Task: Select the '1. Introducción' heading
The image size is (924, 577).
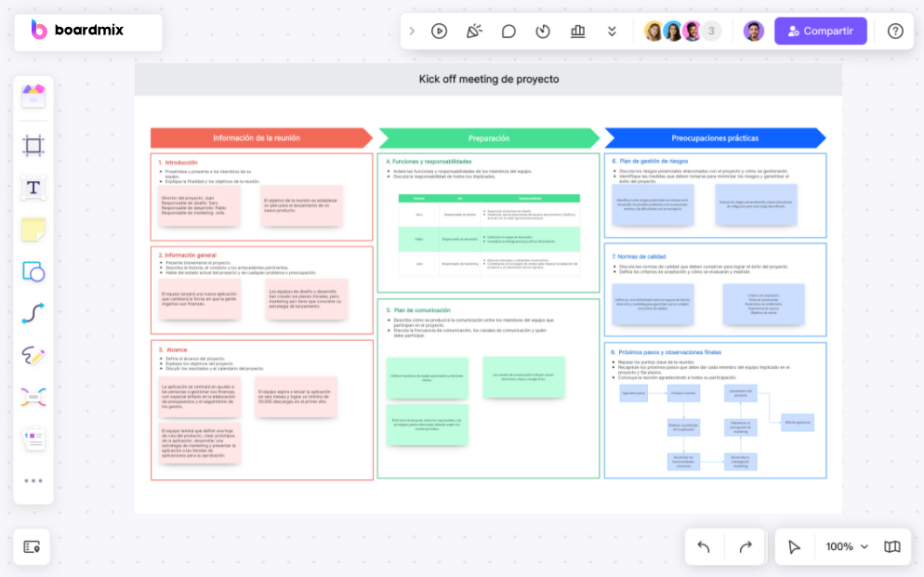Action: (x=178, y=163)
